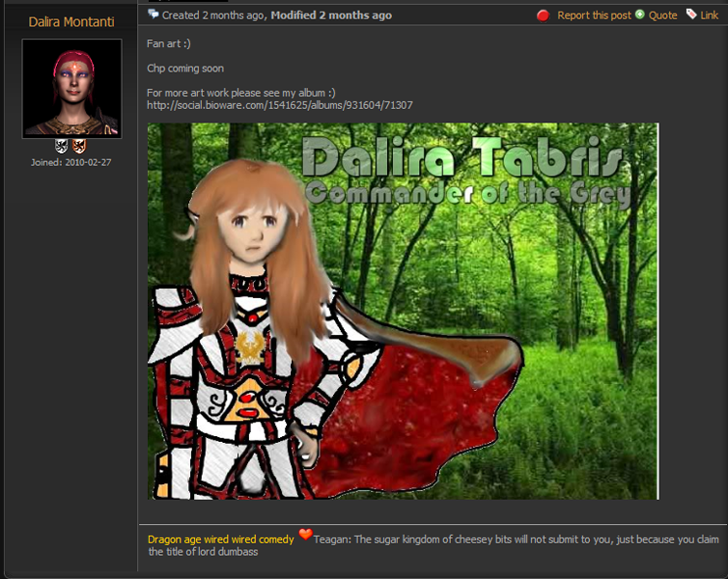The width and height of the screenshot is (728, 579).
Task: Click the post speech-bubble icon beside Created
Action: click(153, 14)
